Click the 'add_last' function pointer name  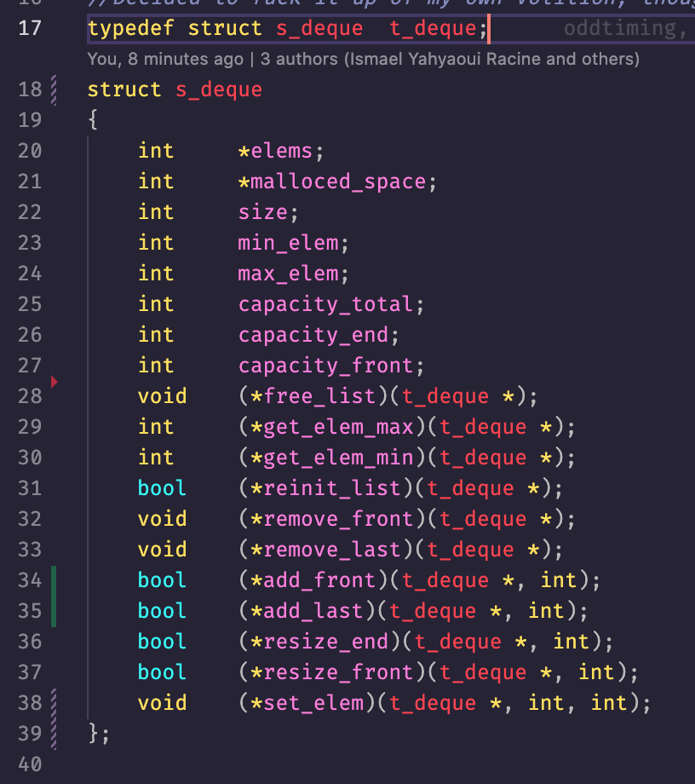click(313, 611)
